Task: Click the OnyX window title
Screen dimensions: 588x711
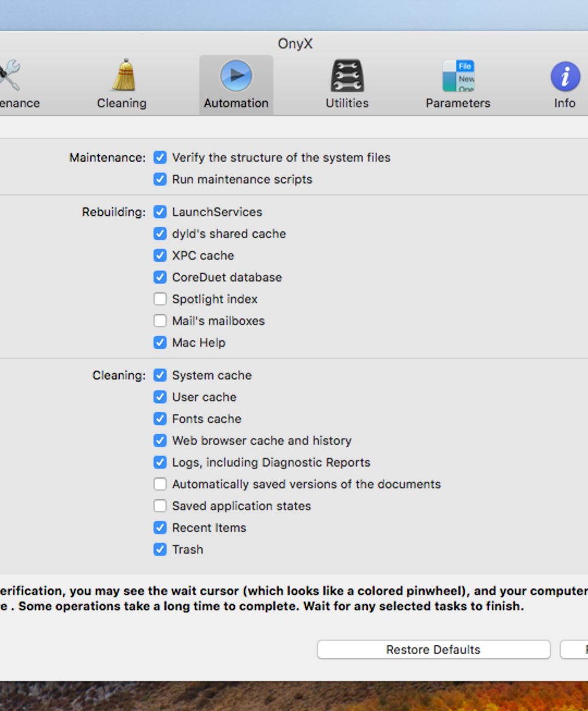Action: click(295, 44)
